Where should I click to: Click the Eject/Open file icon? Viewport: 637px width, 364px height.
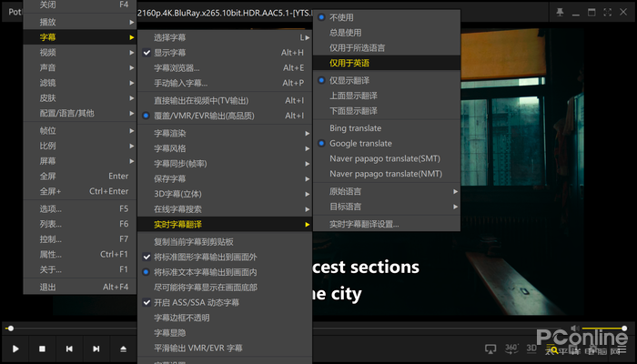click(123, 349)
